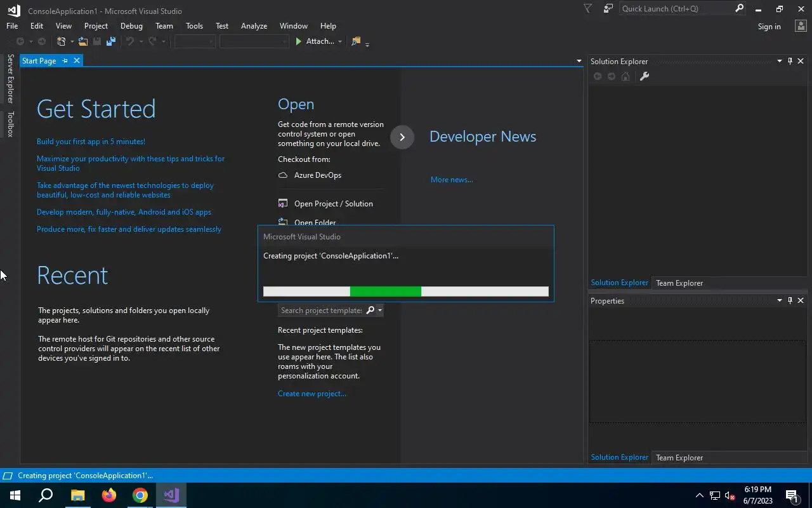Open the Debug menu
Viewport: 812px width, 508px height.
(131, 26)
